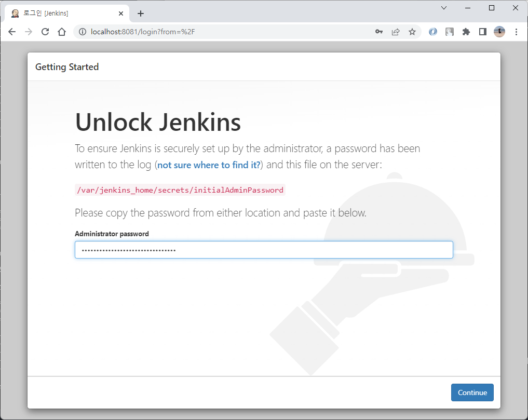This screenshot has width=528, height=420.
Task: Open the Extensions puzzle icon
Action: click(x=466, y=32)
